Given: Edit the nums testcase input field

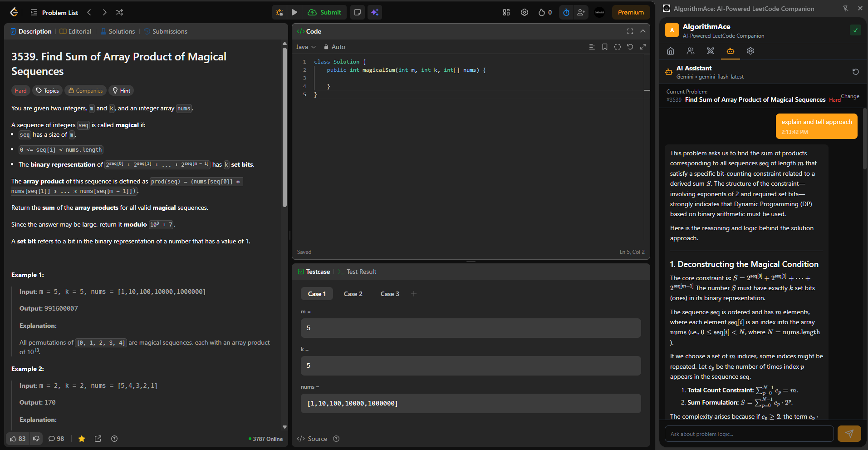Looking at the screenshot, I should coord(470,403).
